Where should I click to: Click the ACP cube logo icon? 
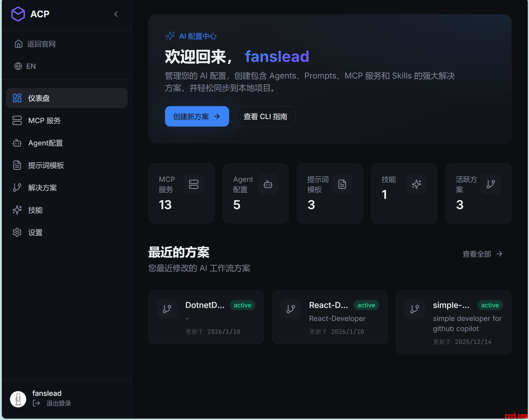[18, 14]
